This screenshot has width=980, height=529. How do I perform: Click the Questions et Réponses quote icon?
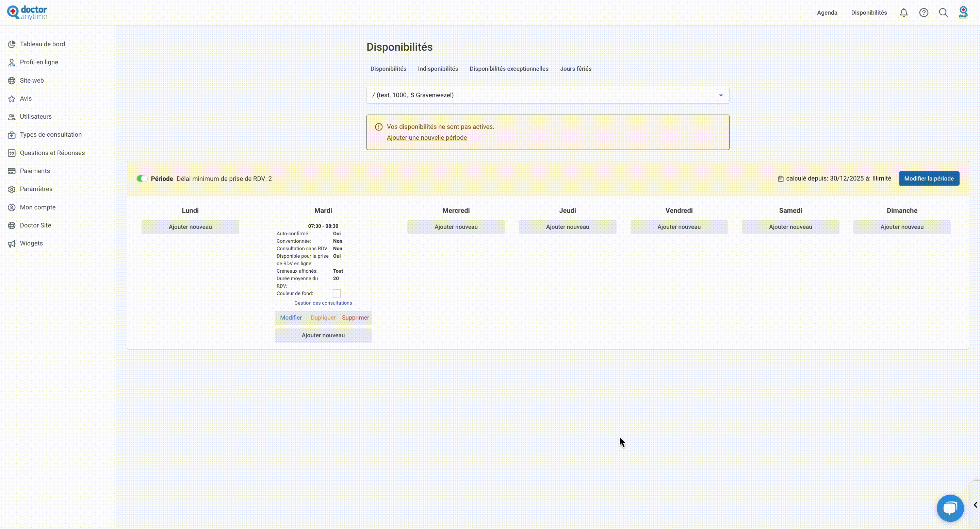(12, 153)
